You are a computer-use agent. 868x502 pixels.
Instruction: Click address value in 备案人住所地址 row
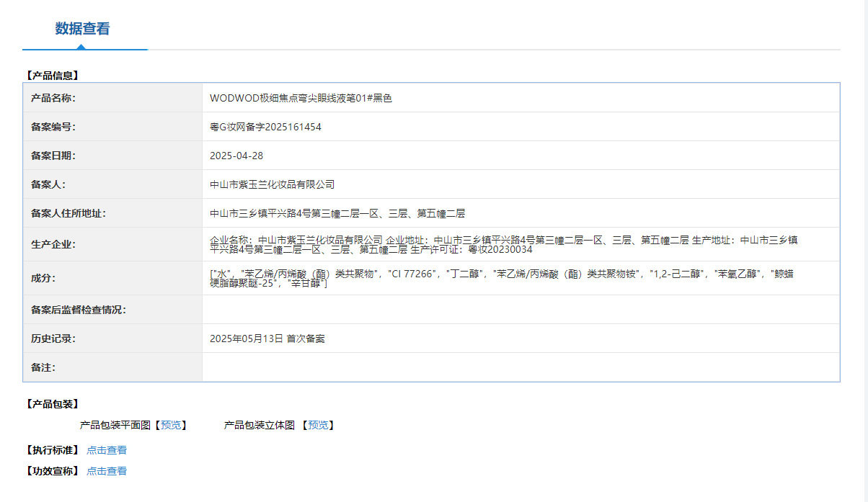[337, 213]
